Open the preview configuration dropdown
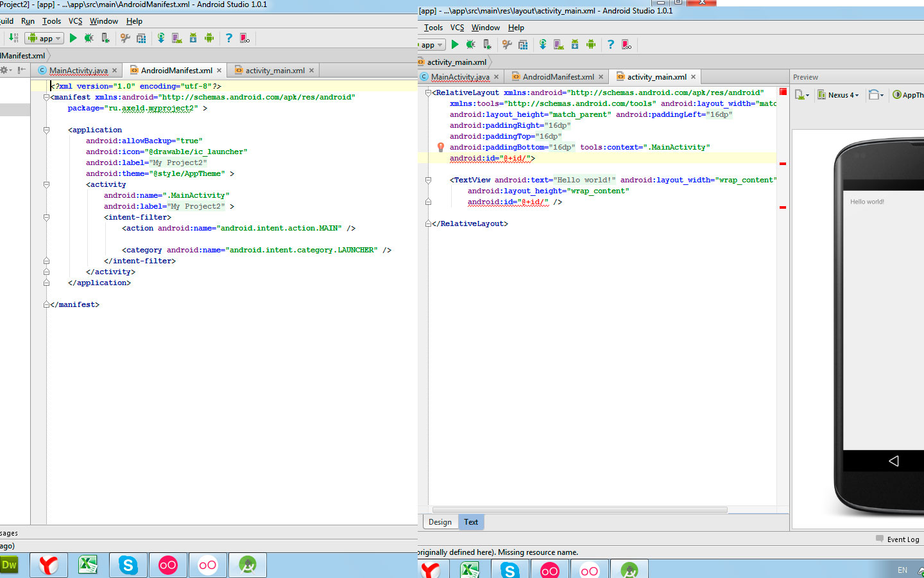 click(x=802, y=95)
